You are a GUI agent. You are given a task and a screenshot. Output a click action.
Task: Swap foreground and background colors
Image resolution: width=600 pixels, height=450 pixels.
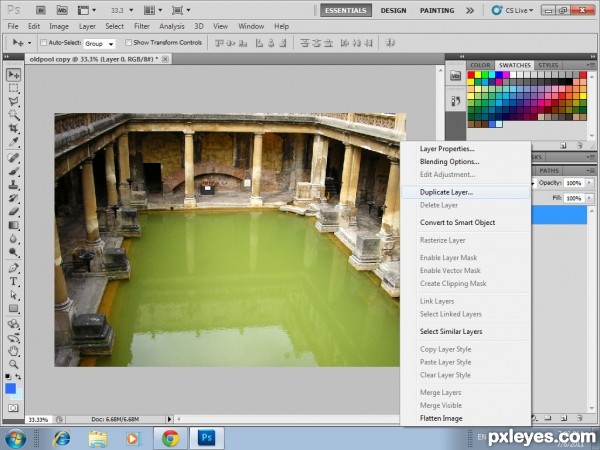point(18,377)
